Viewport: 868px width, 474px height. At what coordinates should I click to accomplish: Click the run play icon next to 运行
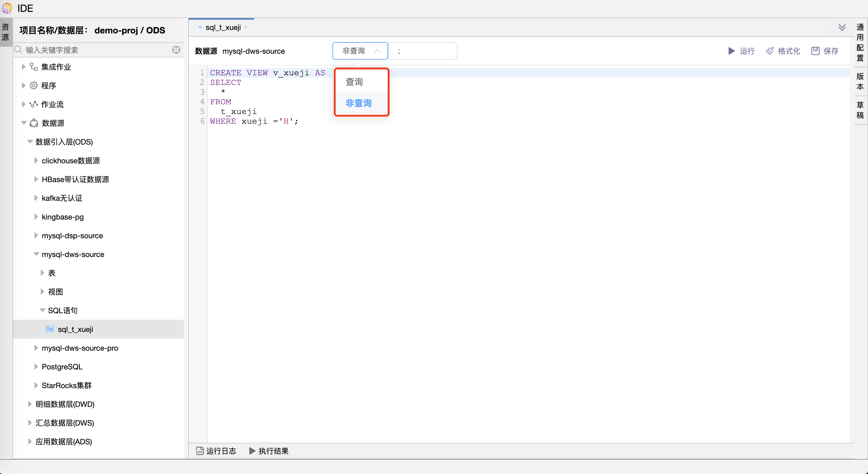pyautogui.click(x=731, y=51)
